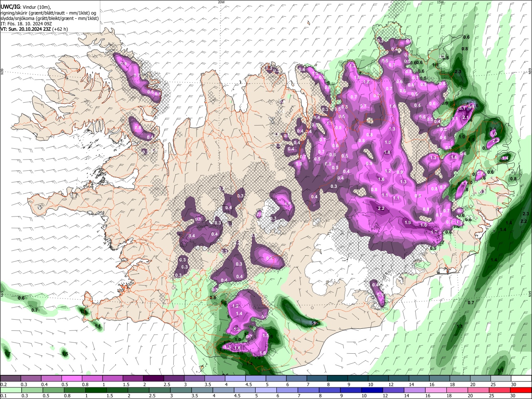Image resolution: width=532 pixels, height=399 pixels.
Task: Click the 'rigning/skúrir' legend description line
Action: pyautogui.click(x=48, y=12)
